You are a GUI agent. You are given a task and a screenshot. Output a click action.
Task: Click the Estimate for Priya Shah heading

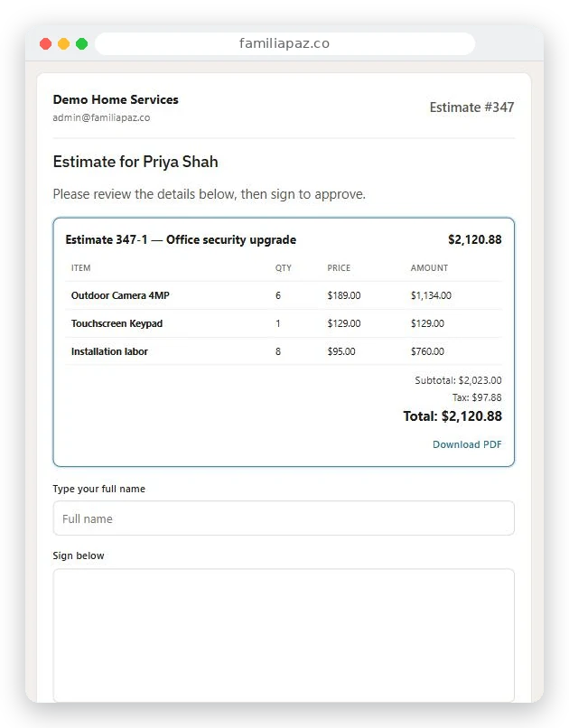(135, 162)
